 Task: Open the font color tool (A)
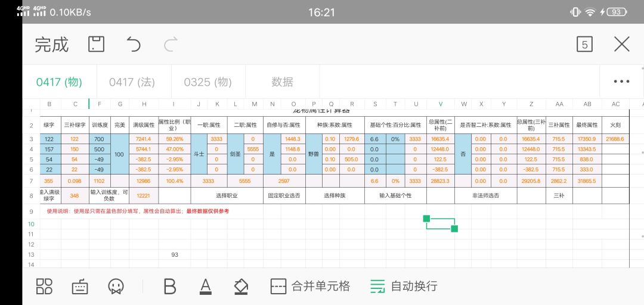[205, 286]
